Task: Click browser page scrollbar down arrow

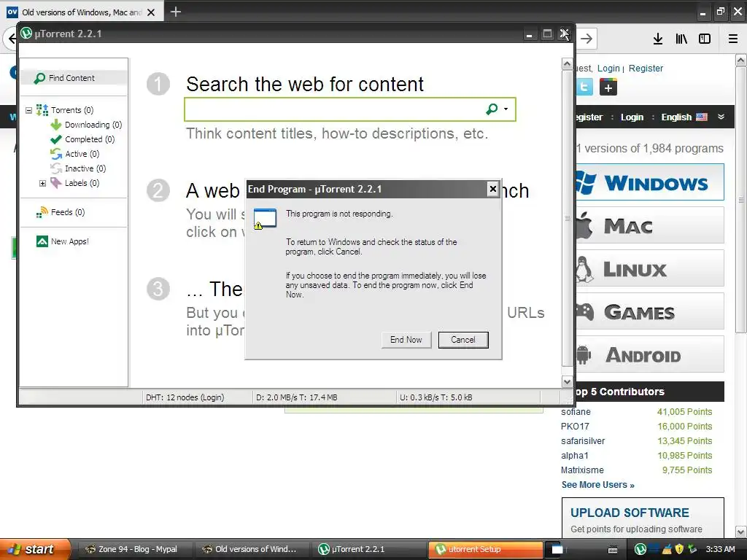Action: pos(741,532)
